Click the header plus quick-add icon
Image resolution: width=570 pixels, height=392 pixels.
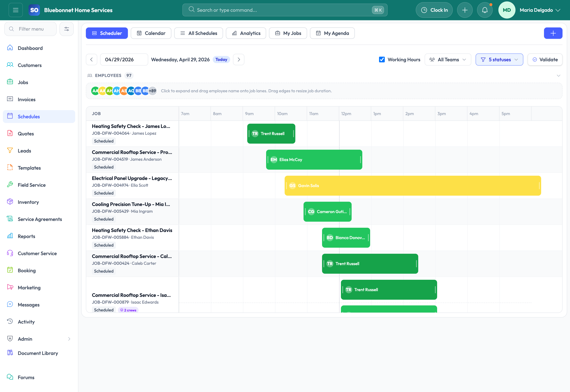[465, 10]
